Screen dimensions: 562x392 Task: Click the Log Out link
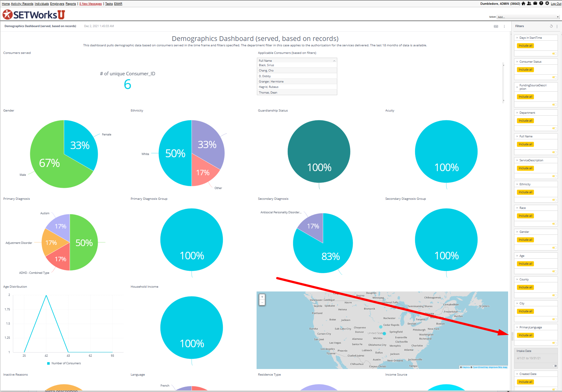click(556, 4)
